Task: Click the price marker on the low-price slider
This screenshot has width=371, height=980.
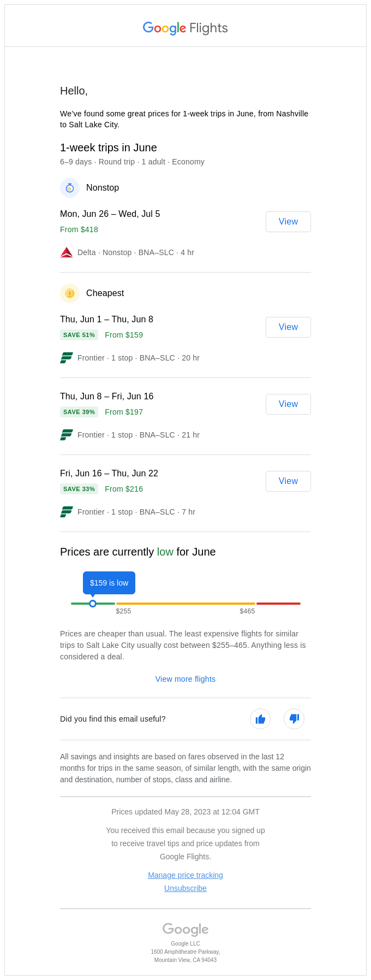Action: (x=93, y=604)
